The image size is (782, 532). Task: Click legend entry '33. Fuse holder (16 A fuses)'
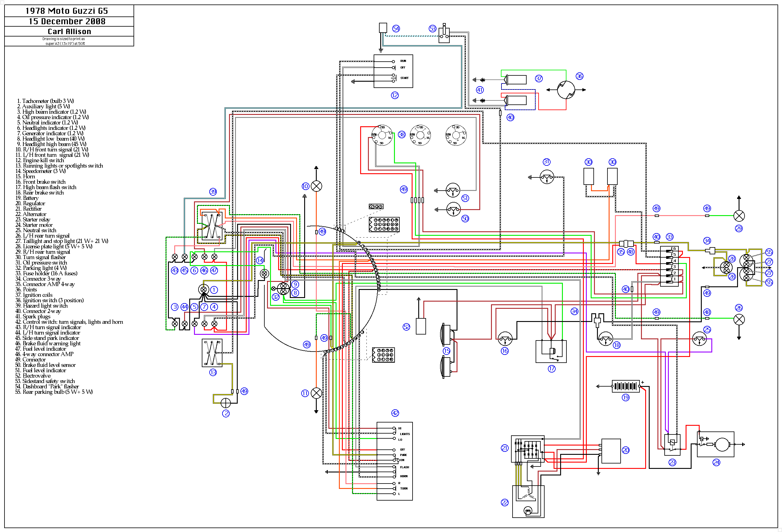pyautogui.click(x=46, y=273)
